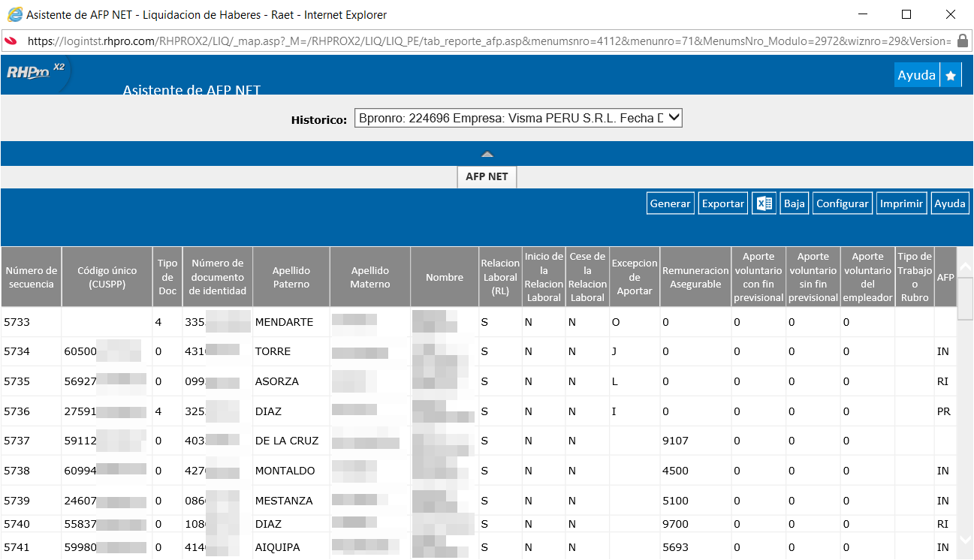Screen dimensions: 974x560
Task: Click Aporte voluntario con fin previsional header
Action: (x=758, y=277)
